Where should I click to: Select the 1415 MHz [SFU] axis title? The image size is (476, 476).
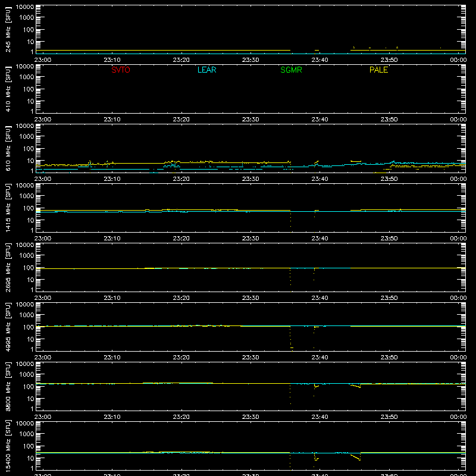tap(8, 208)
